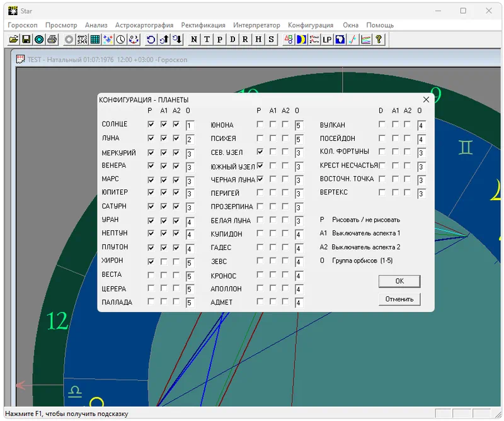Click the grayed-out circle toolbar icon
Image resolution: width=504 pixels, height=421 pixels.
69,40
